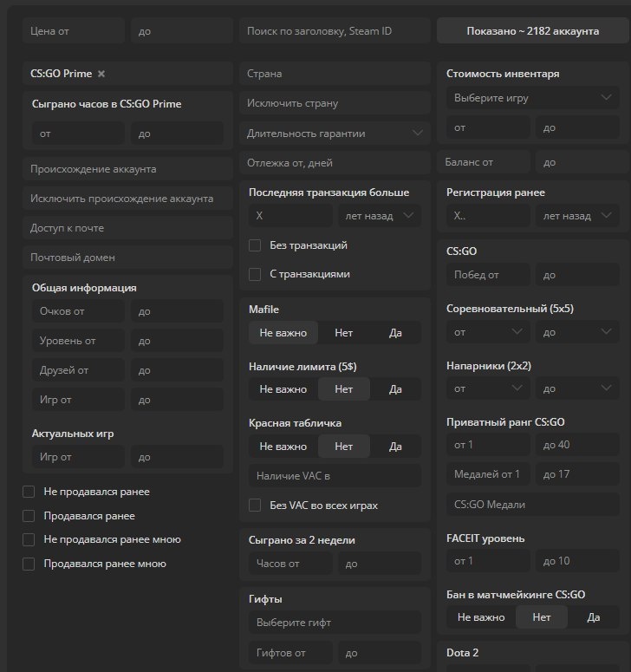631x672 pixels.
Task: Choose "Да" for Красная табличка
Action: [x=395, y=447]
